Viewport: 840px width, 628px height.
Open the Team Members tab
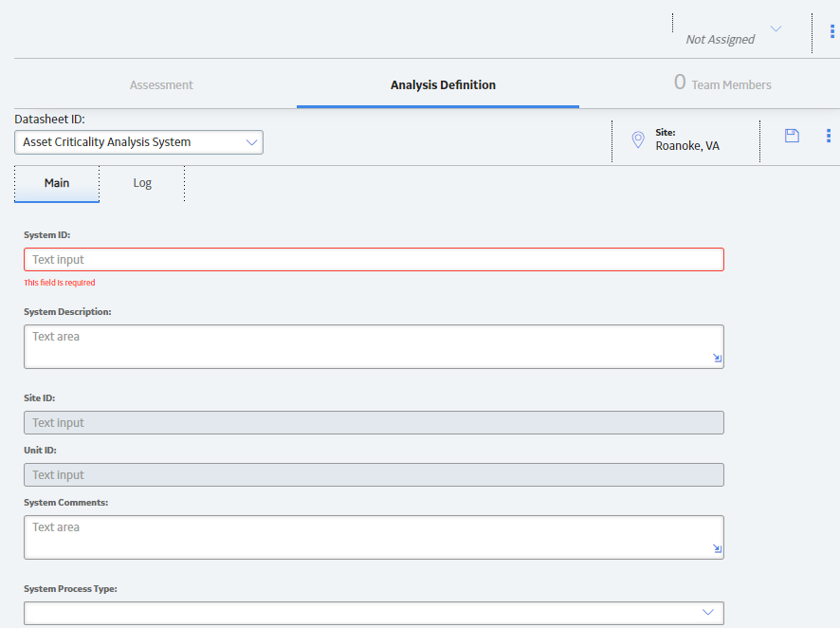coord(722,83)
